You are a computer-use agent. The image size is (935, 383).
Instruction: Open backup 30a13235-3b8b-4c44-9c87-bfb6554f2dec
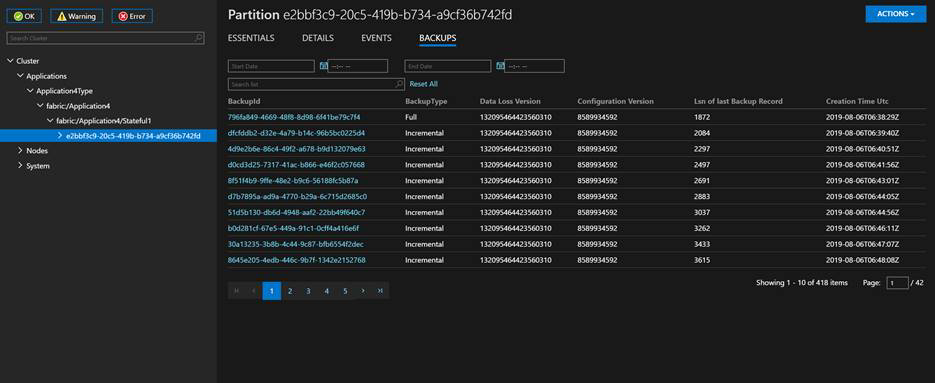(296, 244)
